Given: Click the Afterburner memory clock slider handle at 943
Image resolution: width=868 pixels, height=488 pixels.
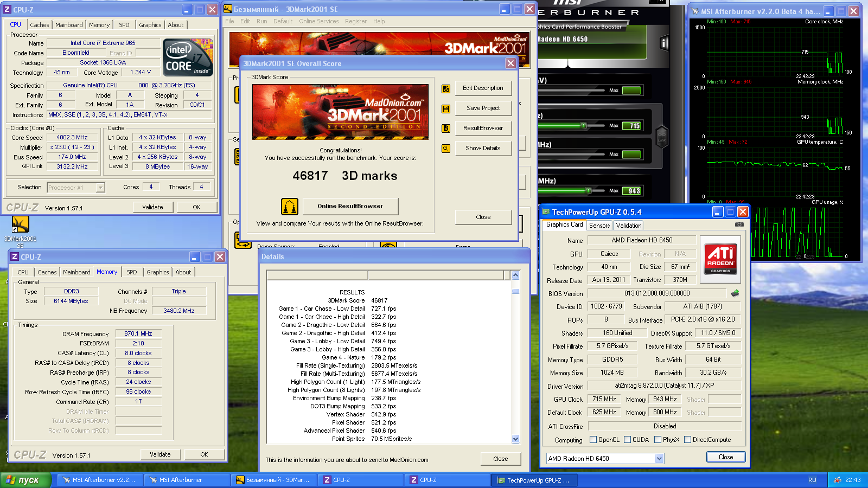Looking at the screenshot, I should point(588,191).
